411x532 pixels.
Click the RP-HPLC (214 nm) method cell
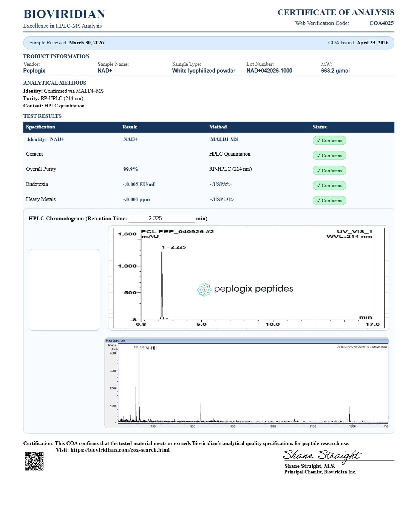(x=230, y=169)
